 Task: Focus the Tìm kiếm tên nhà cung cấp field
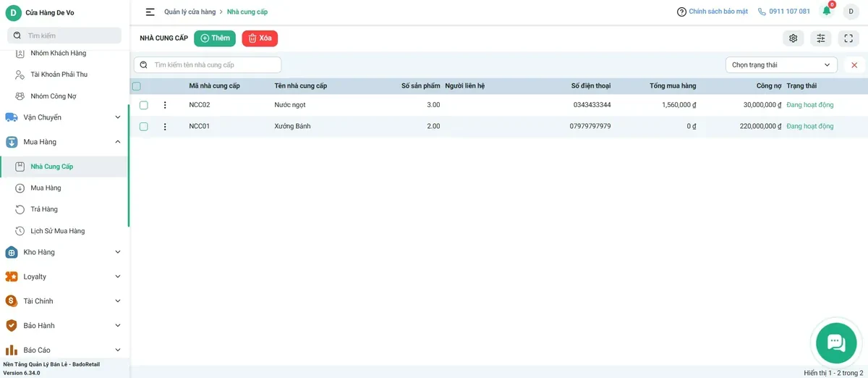(208, 65)
